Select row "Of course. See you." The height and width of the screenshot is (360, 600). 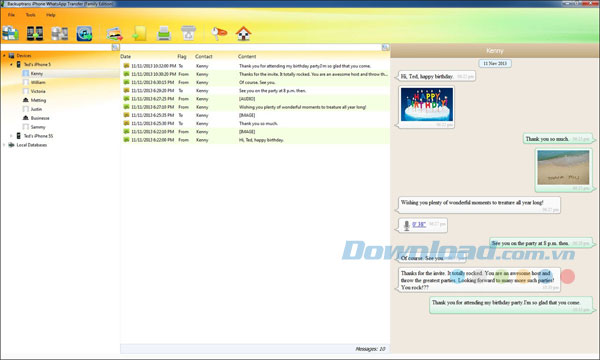click(255, 82)
